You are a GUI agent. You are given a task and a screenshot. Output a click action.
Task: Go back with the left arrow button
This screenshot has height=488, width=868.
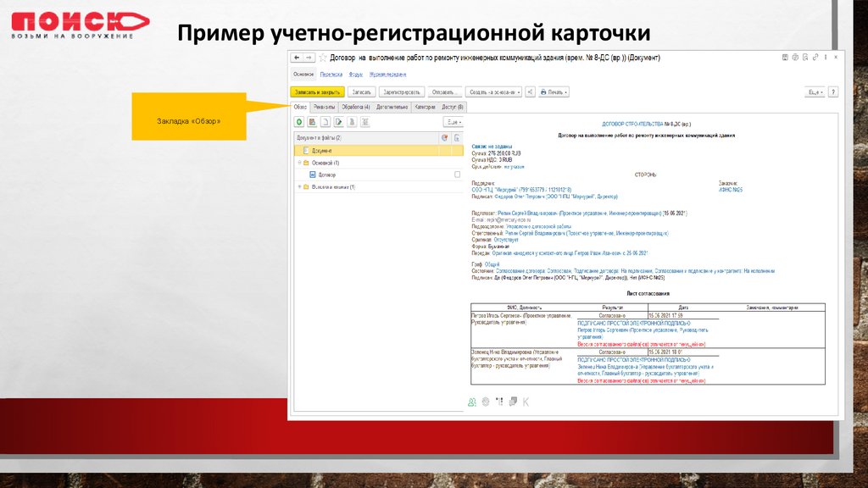(x=297, y=58)
